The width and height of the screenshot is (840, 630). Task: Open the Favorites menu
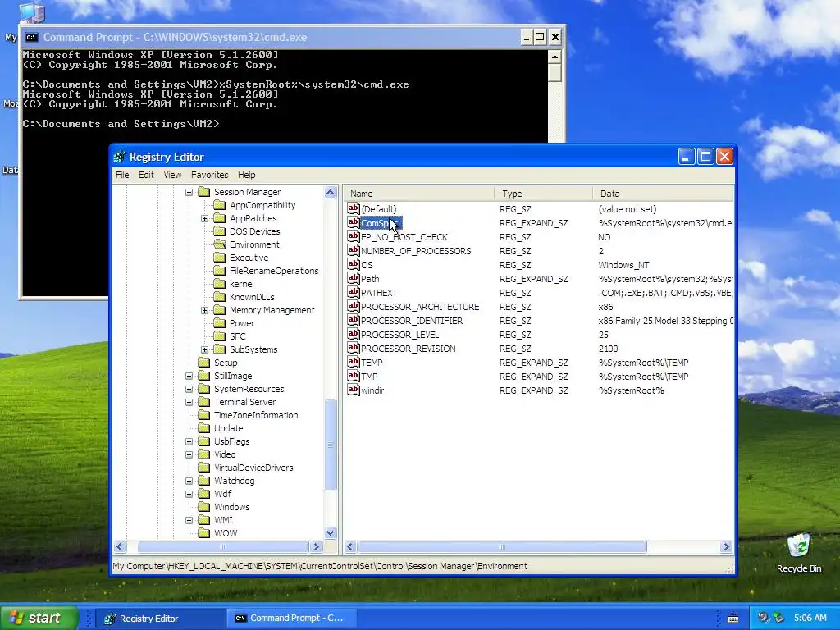pyautogui.click(x=209, y=175)
